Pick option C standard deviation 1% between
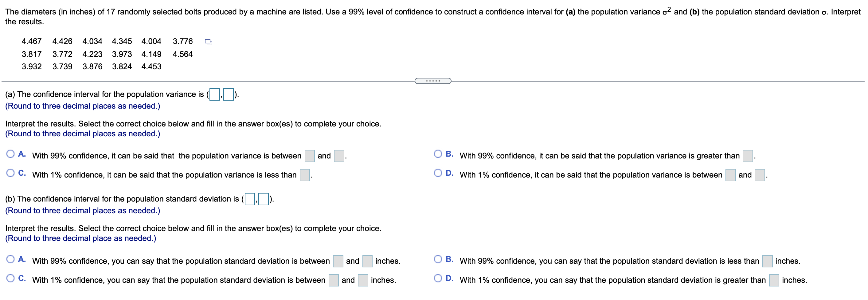868x300 pixels. click(11, 278)
